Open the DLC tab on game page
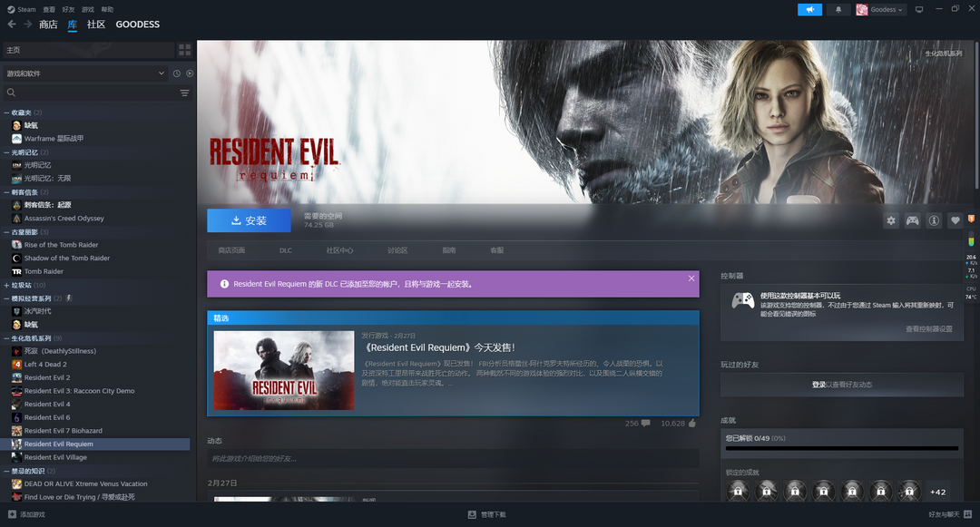980x527 pixels. tap(285, 250)
